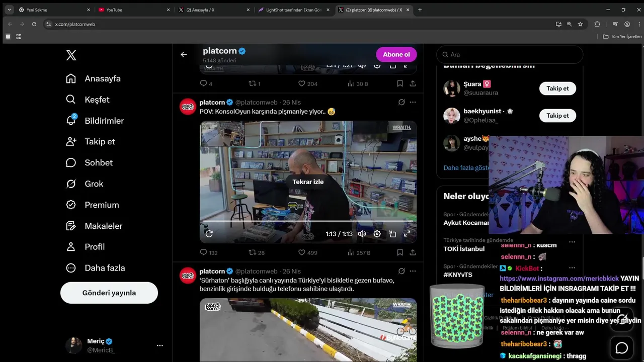Open account menu dots next to Meriç
The width and height of the screenshot is (644, 362).
point(159,345)
